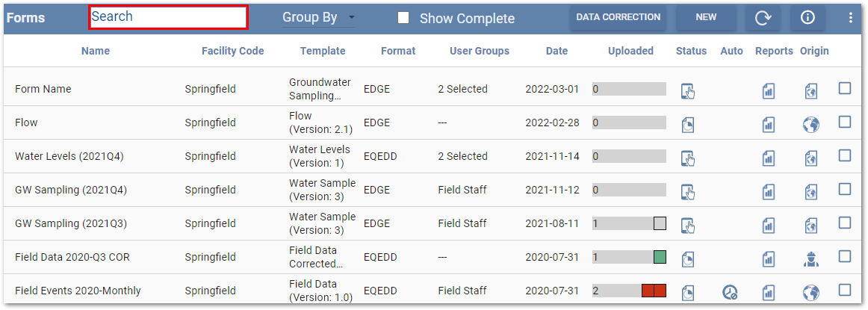Open the information icon in header

(807, 18)
